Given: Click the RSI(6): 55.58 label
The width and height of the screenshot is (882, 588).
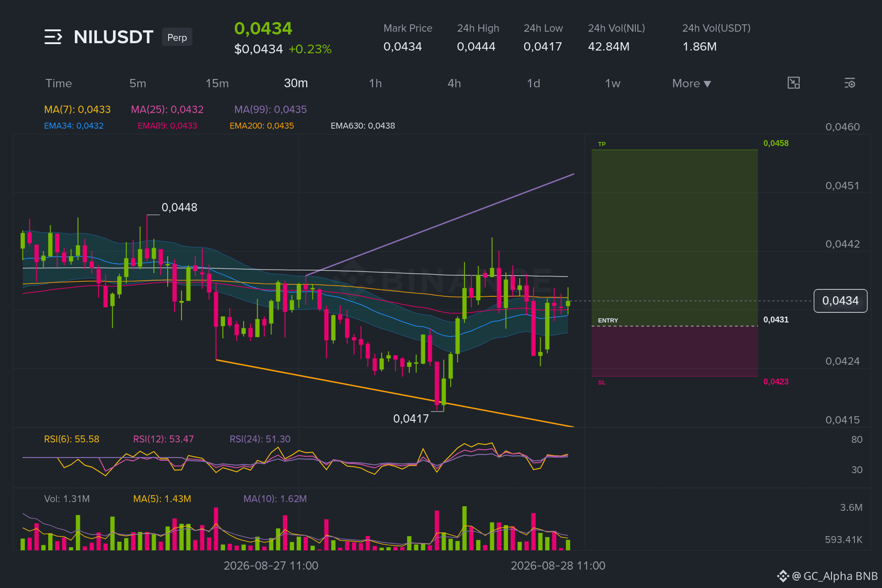Looking at the screenshot, I should 72,439.
